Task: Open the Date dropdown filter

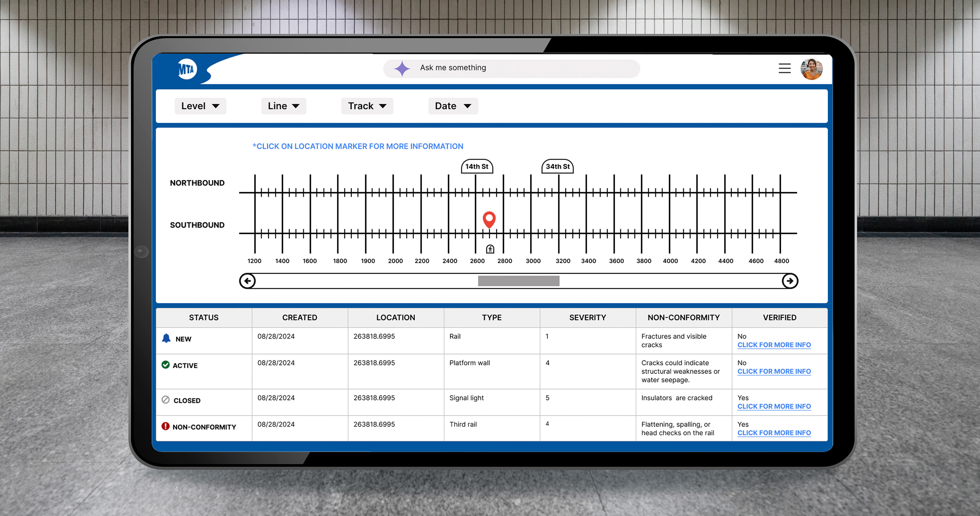Action: [453, 106]
